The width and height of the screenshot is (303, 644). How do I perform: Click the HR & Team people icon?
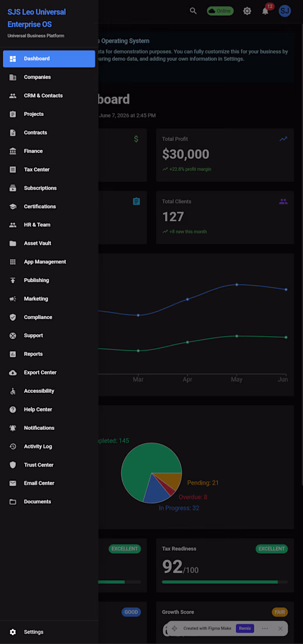coord(13,225)
